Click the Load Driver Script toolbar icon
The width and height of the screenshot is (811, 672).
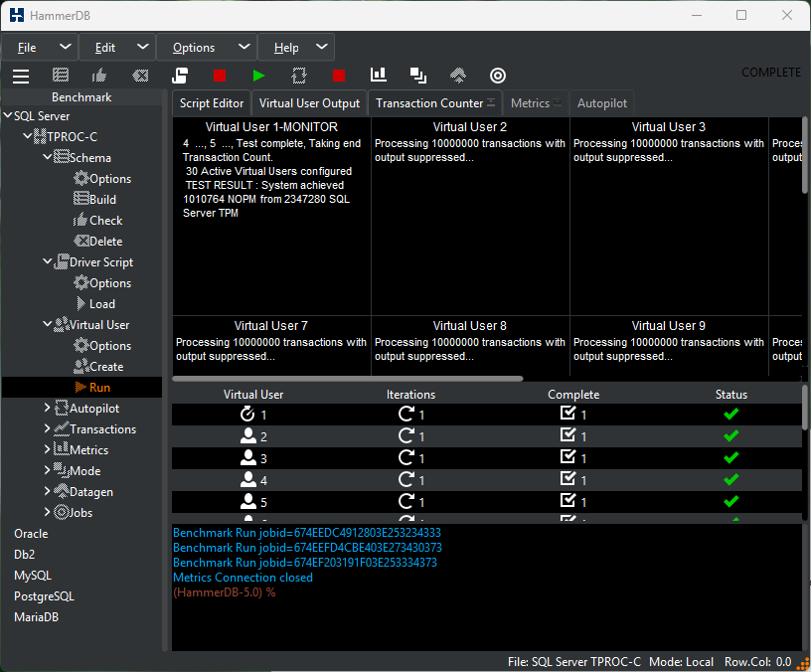pyautogui.click(x=180, y=76)
